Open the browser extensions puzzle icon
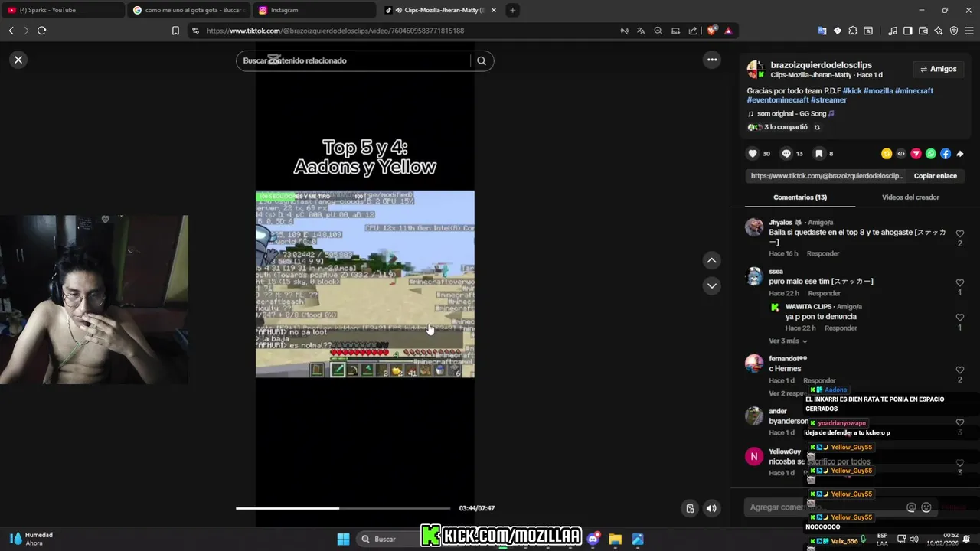This screenshot has height=551, width=980. [x=853, y=31]
